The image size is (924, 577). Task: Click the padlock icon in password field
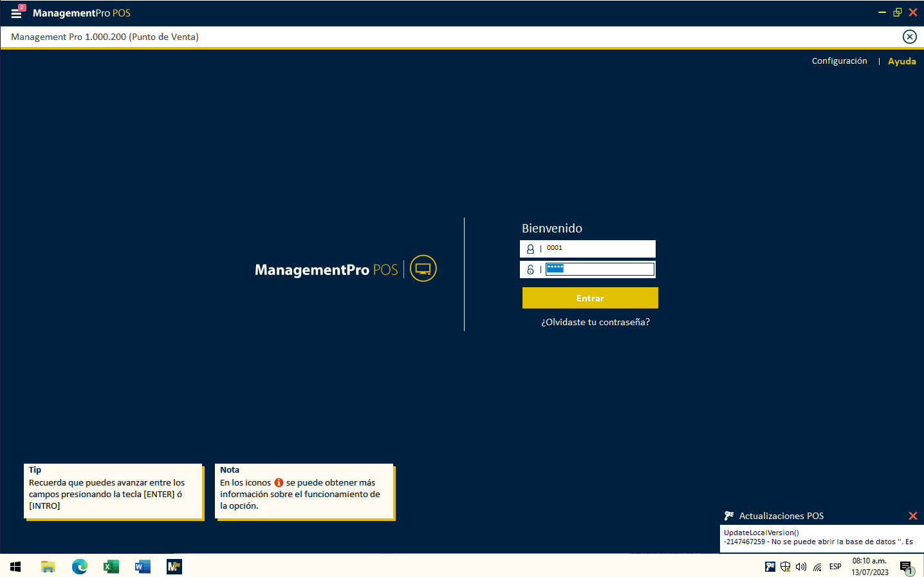[530, 270]
